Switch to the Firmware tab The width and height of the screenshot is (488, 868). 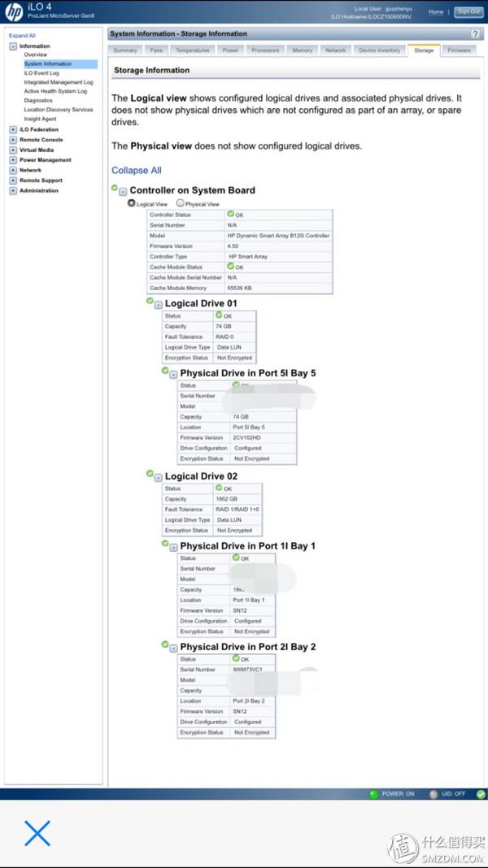tap(460, 50)
